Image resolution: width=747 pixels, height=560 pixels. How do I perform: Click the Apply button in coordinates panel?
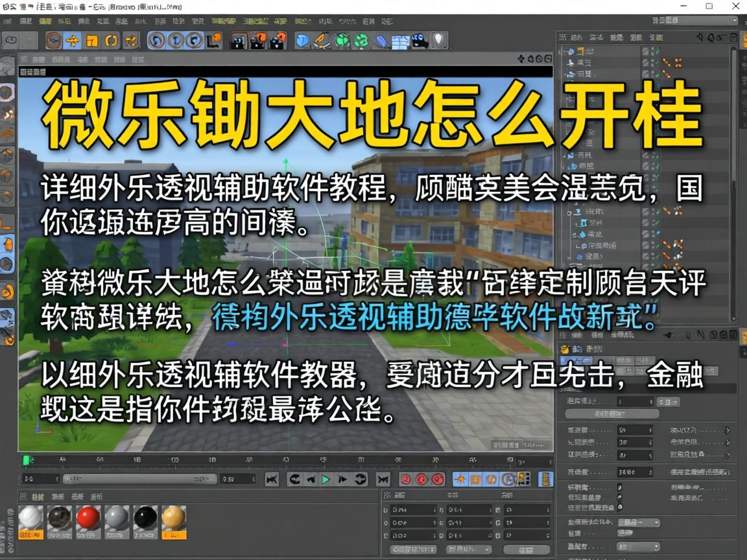point(527,550)
